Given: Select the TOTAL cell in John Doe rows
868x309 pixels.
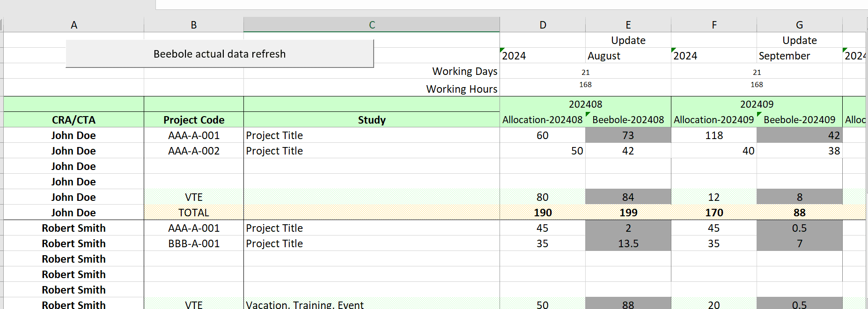Looking at the screenshot, I should coord(193,212).
